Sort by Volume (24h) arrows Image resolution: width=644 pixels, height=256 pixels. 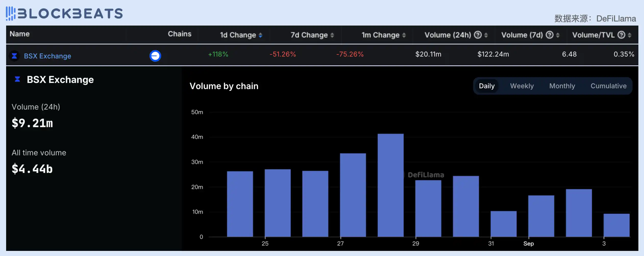[x=486, y=35]
